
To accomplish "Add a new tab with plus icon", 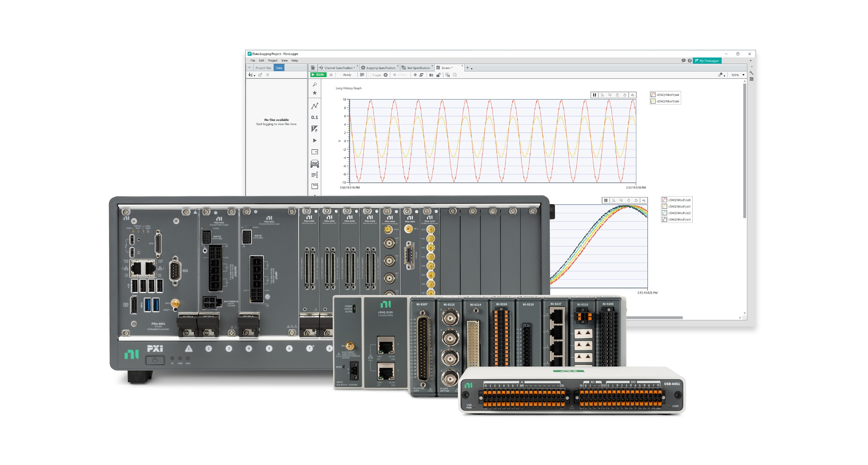I will (467, 68).
